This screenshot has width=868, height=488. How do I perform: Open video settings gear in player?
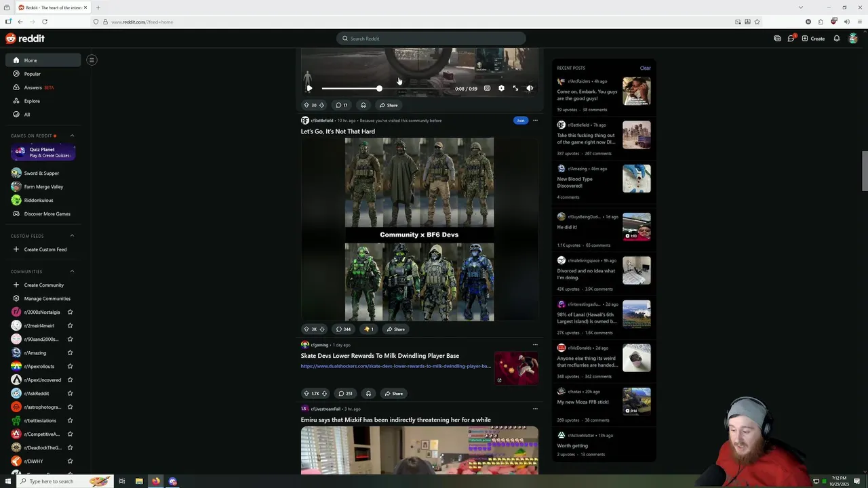click(501, 88)
